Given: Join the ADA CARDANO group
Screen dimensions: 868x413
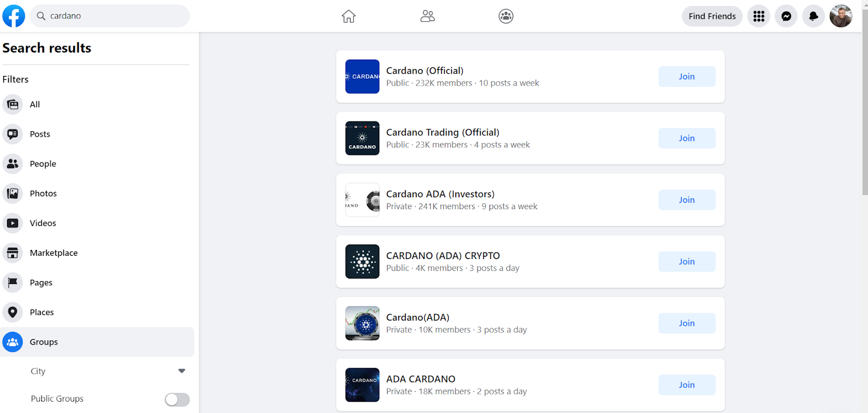Looking at the screenshot, I should [687, 385].
